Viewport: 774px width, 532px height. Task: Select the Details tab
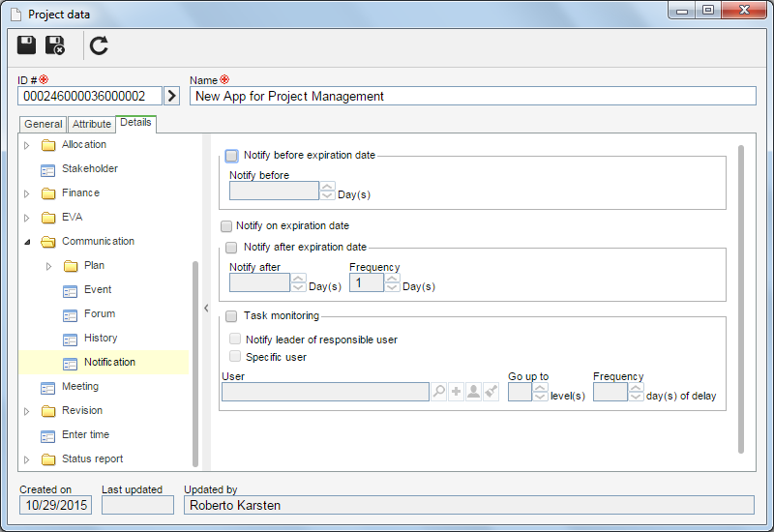[135, 123]
